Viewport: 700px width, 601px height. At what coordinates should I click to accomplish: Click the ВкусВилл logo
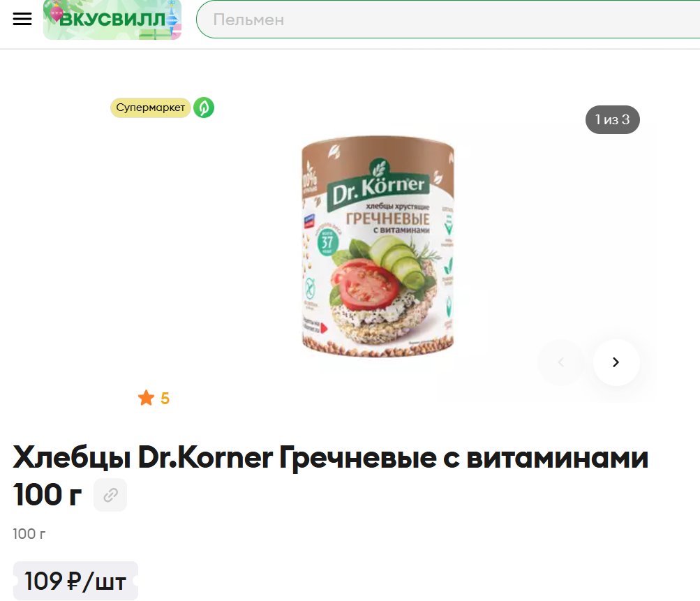pyautogui.click(x=112, y=20)
